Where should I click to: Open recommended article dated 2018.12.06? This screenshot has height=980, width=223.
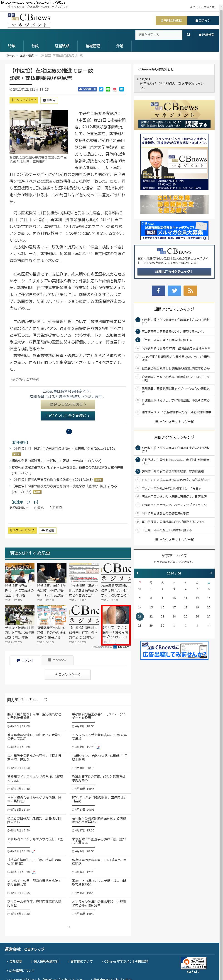20,582
